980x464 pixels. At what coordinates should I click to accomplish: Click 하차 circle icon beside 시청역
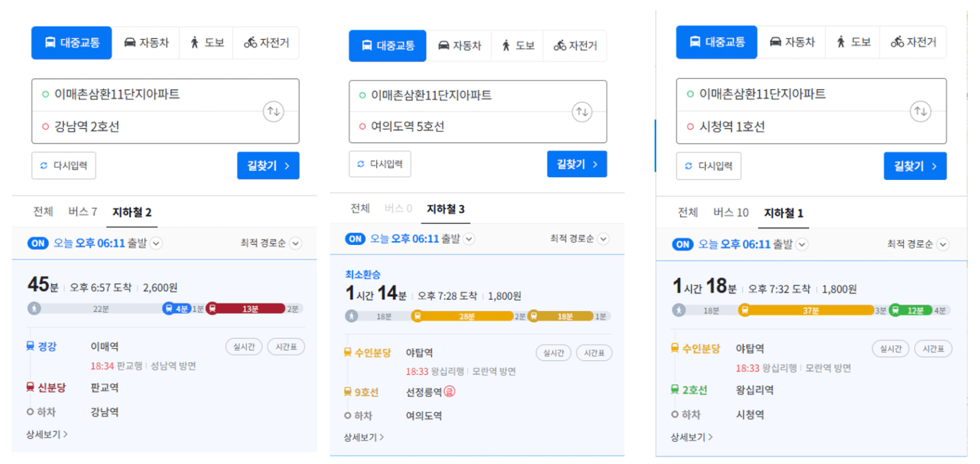tap(675, 415)
